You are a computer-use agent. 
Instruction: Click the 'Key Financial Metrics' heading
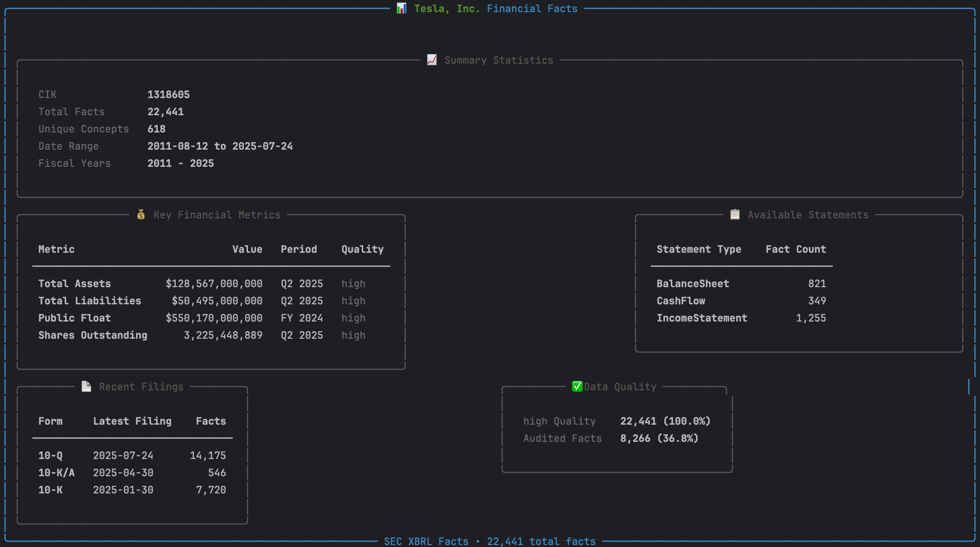[x=217, y=215]
